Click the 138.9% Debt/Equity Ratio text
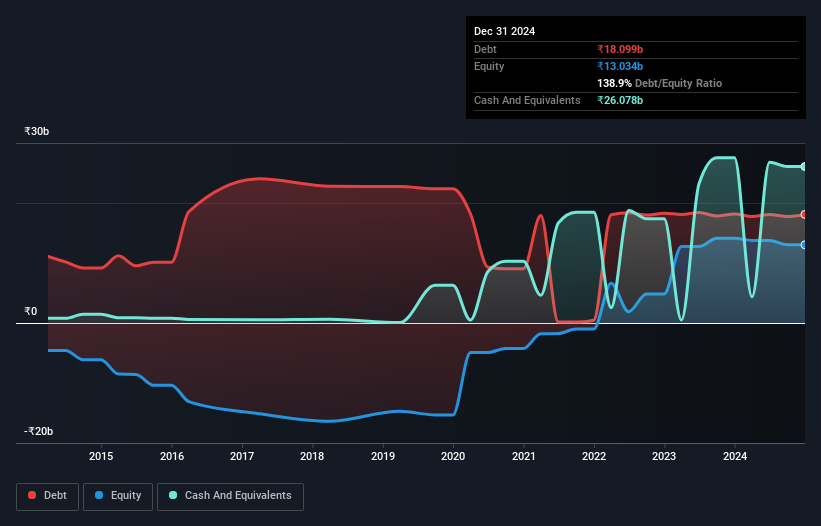 click(659, 83)
